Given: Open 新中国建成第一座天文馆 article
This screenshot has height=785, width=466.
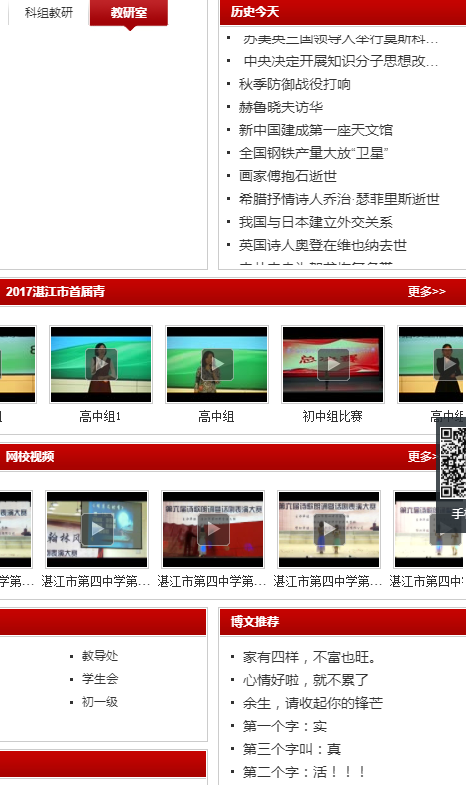Looking at the screenshot, I should [x=316, y=130].
